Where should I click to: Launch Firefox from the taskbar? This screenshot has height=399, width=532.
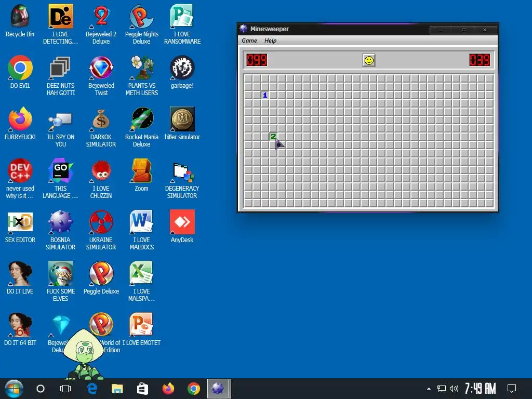pos(168,389)
